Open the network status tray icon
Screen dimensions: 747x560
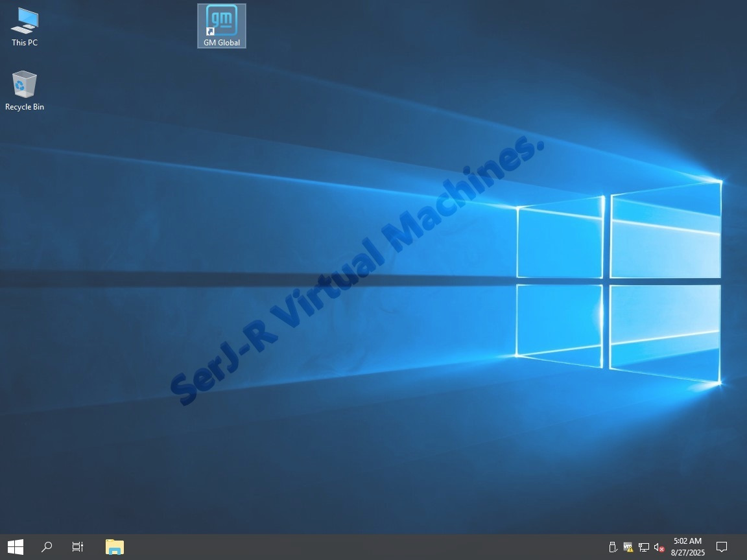click(x=643, y=547)
